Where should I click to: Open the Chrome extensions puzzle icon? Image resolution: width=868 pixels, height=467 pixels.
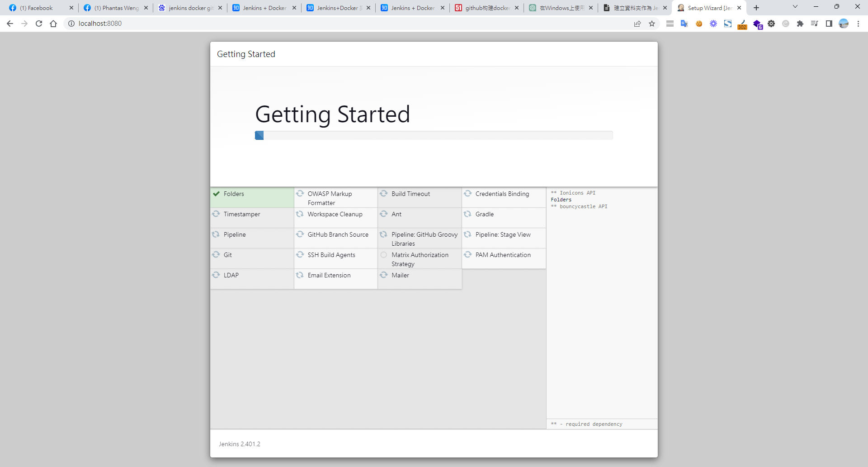click(x=800, y=24)
